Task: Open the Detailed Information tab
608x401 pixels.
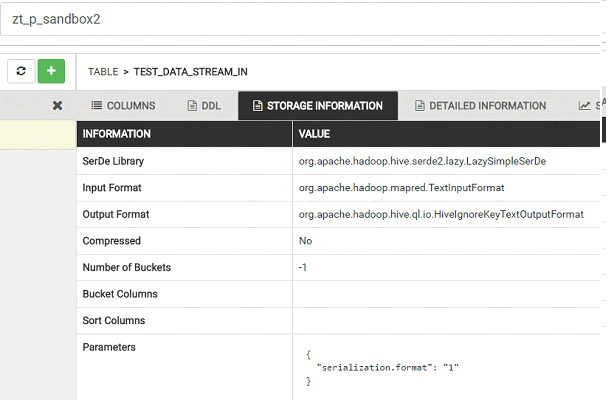Action: point(487,106)
